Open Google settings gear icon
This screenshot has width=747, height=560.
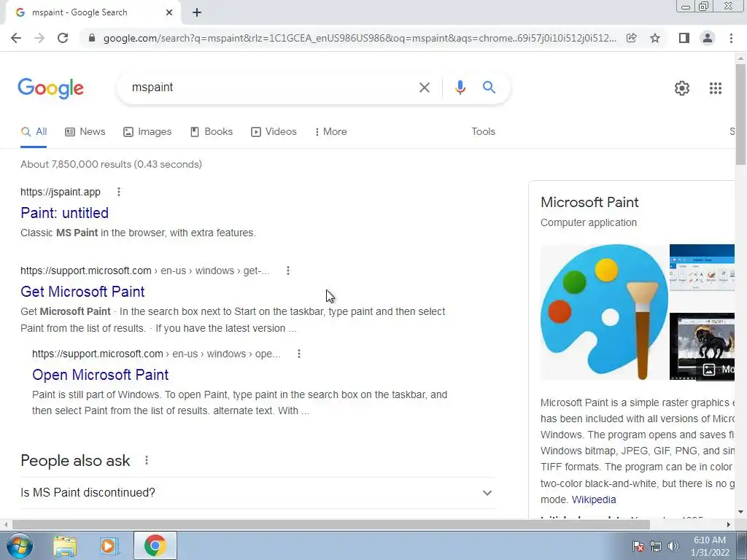(x=682, y=88)
